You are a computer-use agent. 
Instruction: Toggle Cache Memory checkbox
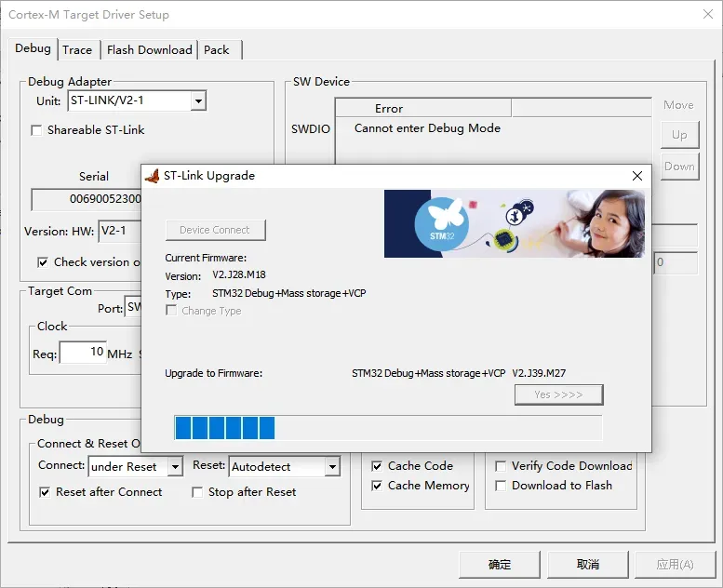point(377,486)
